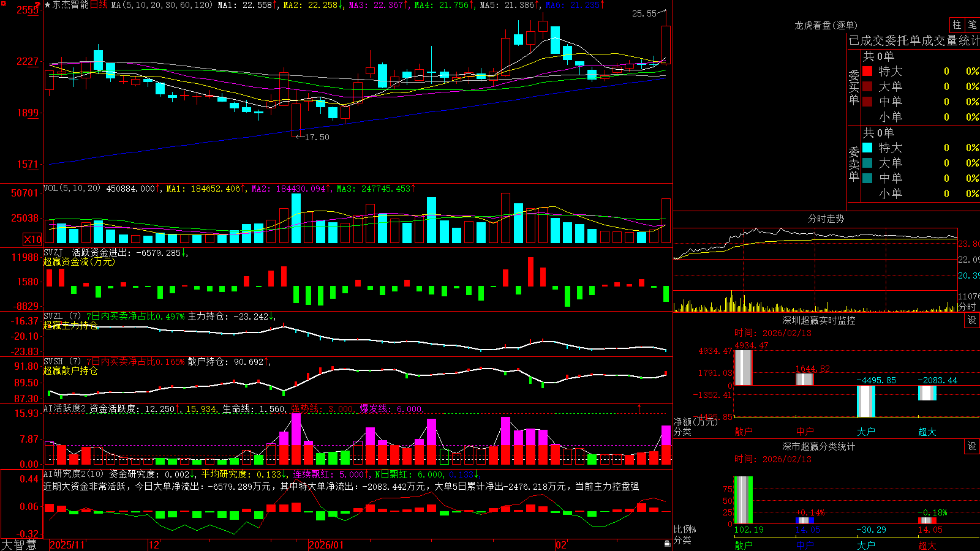Click the 时间: 2026/02/13 label in 实时监控
Image resolution: width=980 pixels, height=551 pixels.
pyautogui.click(x=773, y=333)
